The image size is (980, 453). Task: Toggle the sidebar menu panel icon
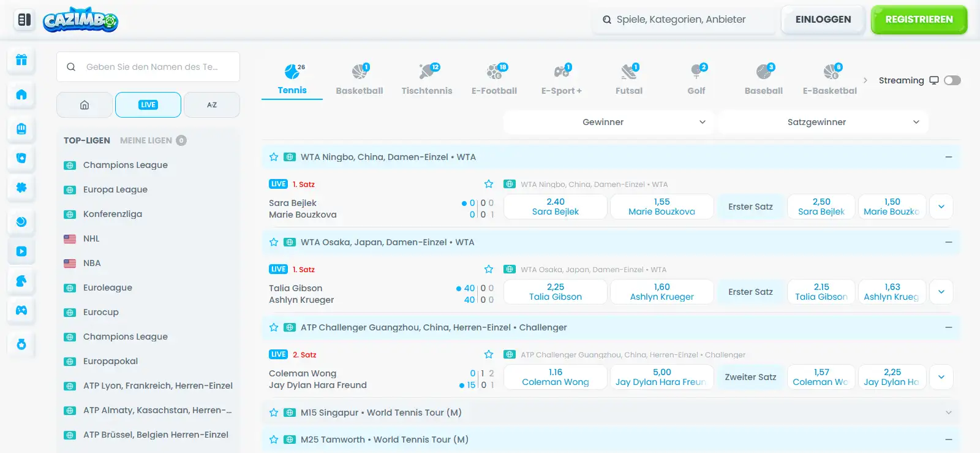tap(24, 20)
